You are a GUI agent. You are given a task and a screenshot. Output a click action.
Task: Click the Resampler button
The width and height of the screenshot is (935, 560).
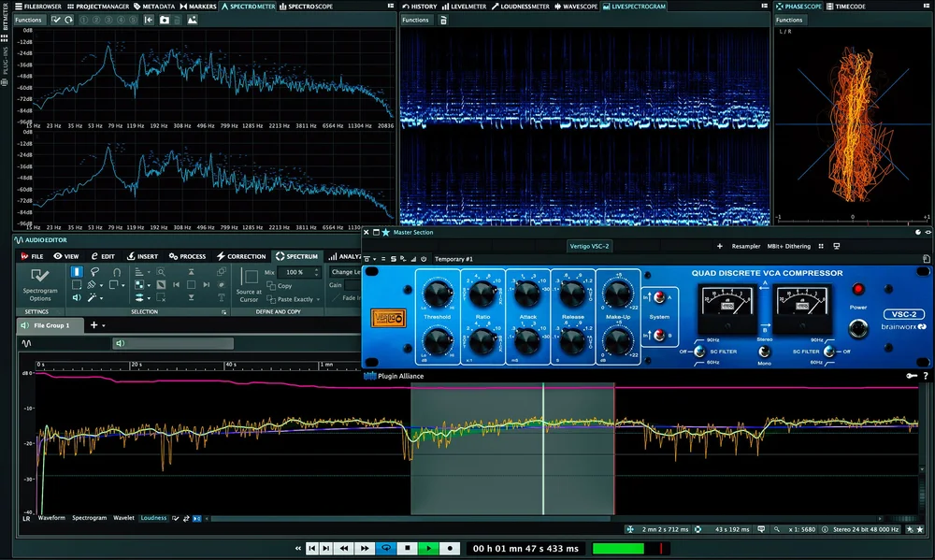[745, 246]
